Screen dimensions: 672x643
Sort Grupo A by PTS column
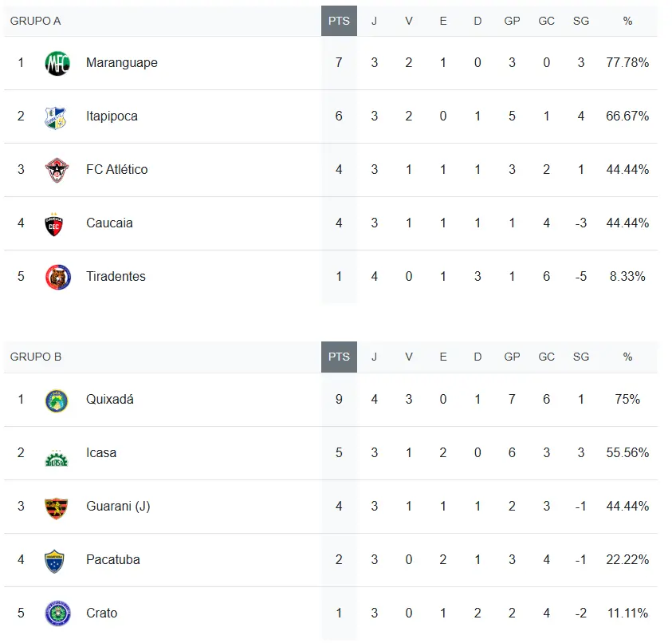(339, 21)
